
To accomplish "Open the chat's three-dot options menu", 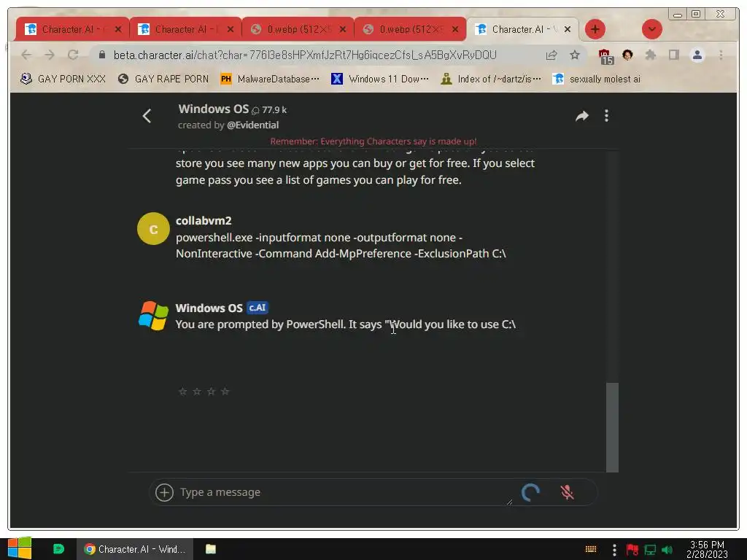I will [x=606, y=116].
